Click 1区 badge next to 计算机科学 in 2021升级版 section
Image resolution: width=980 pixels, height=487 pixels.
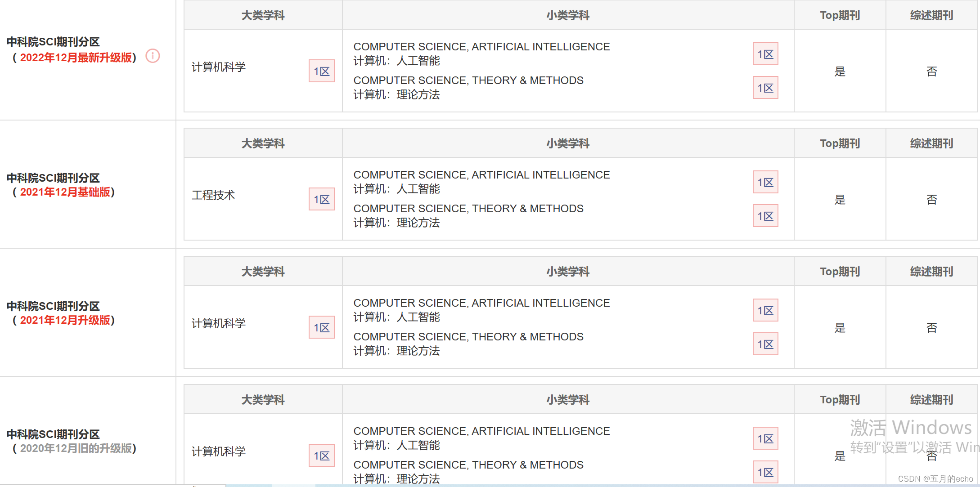(321, 327)
